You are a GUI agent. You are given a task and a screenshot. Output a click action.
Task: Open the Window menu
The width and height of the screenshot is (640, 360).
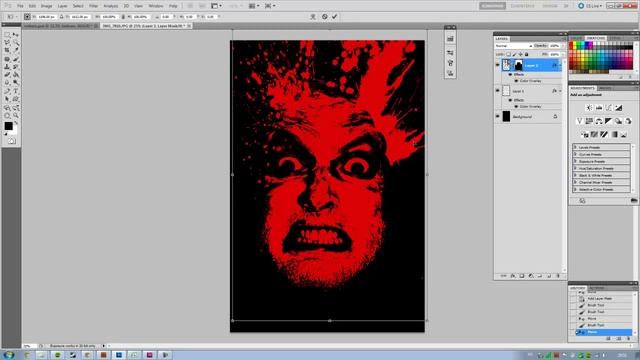pos(156,6)
